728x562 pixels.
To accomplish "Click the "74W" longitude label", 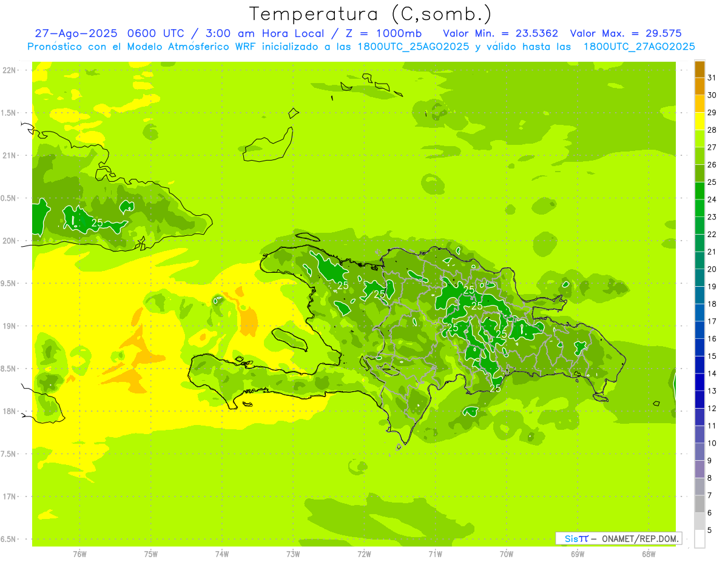I will tap(222, 554).
